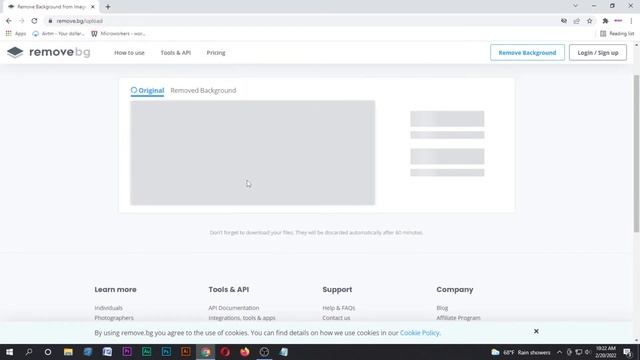Viewport: 640px width, 360px height.
Task: Share this page from the address bar
Action: pos(576,21)
